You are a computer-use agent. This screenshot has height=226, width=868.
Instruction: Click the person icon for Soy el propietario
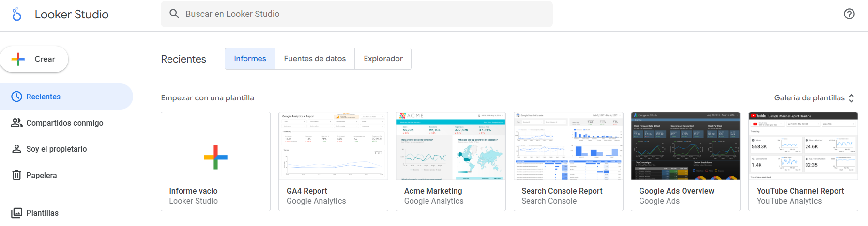pyautogui.click(x=16, y=149)
